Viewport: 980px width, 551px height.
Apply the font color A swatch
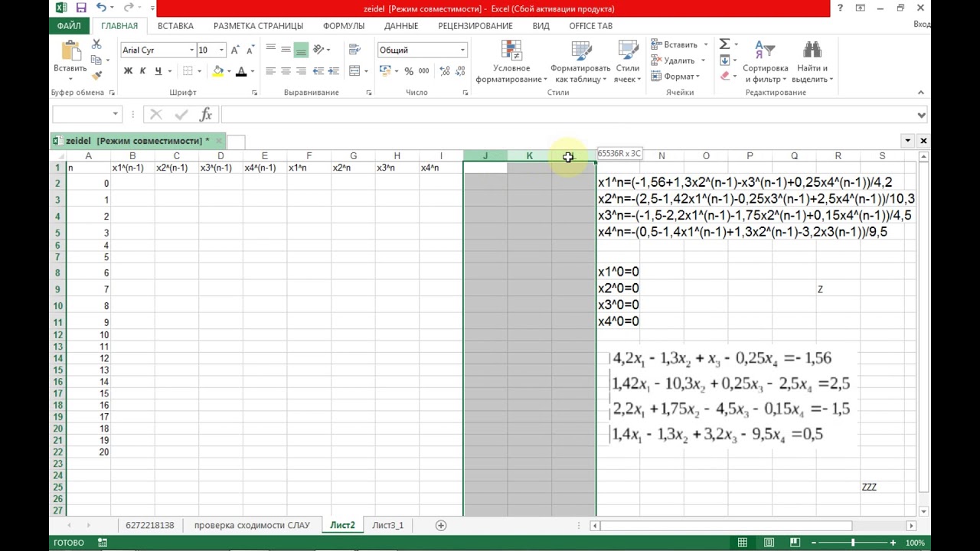coord(241,71)
